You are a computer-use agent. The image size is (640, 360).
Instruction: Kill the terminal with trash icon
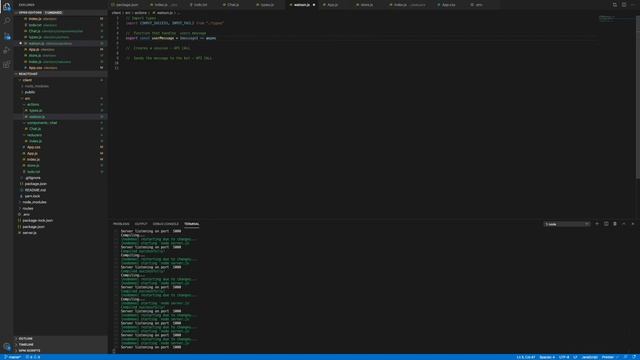[615, 224]
